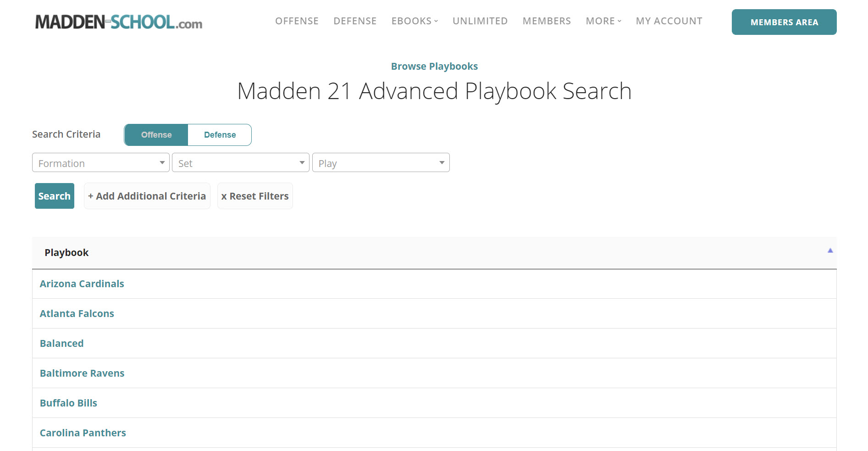Switch search criteria to Offense
The image size is (868, 451).
[x=156, y=135]
